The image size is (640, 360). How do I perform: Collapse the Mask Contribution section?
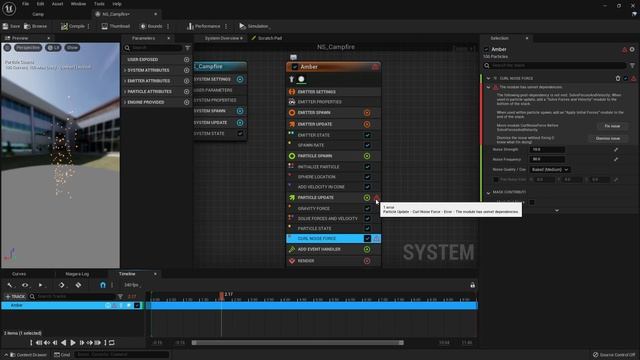pyautogui.click(x=488, y=192)
